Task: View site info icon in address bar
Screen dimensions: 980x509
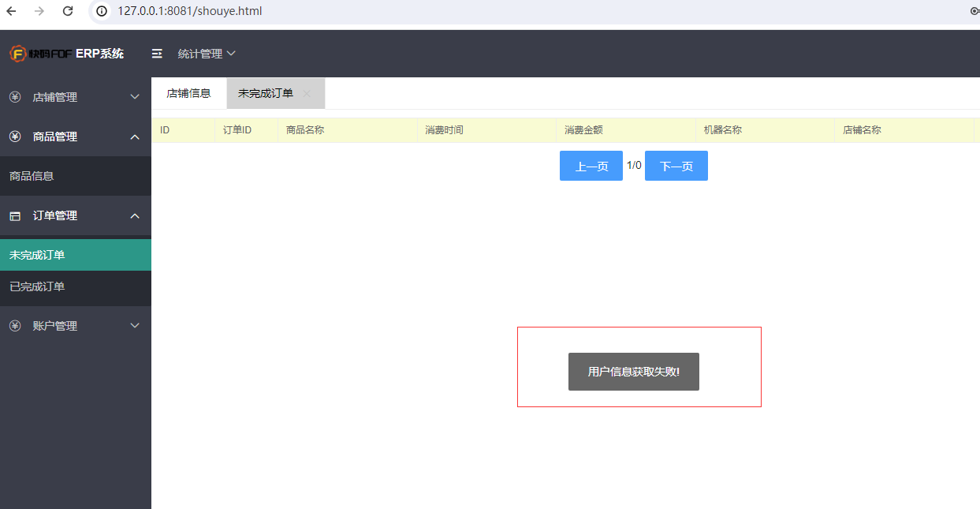Action: (x=101, y=11)
